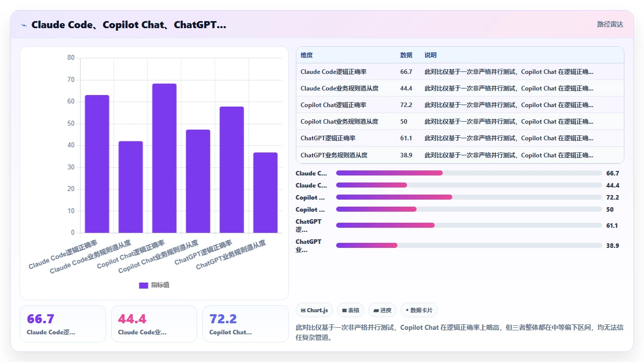Screen dimensions: 644x362
Task: Open the 72.2 Copilot Chat… data card
Action: click(x=246, y=324)
